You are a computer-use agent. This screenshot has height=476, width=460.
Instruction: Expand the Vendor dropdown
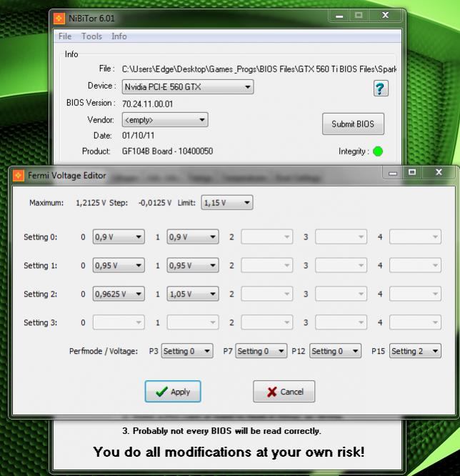(165, 120)
